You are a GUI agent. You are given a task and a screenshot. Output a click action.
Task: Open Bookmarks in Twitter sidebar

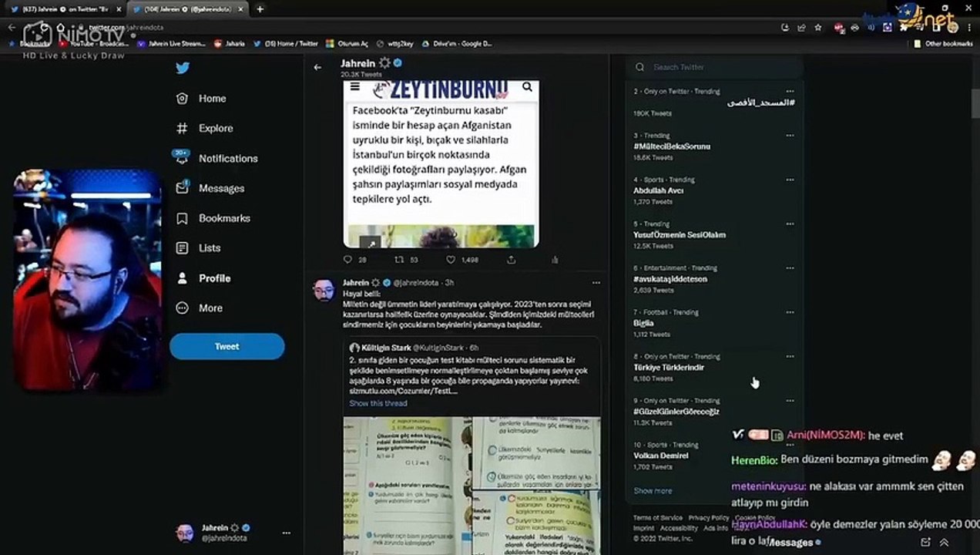[x=213, y=218]
